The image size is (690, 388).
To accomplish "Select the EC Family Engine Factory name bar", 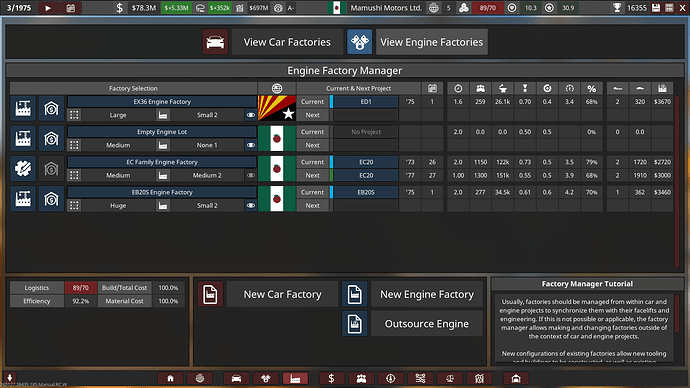I will [162, 162].
